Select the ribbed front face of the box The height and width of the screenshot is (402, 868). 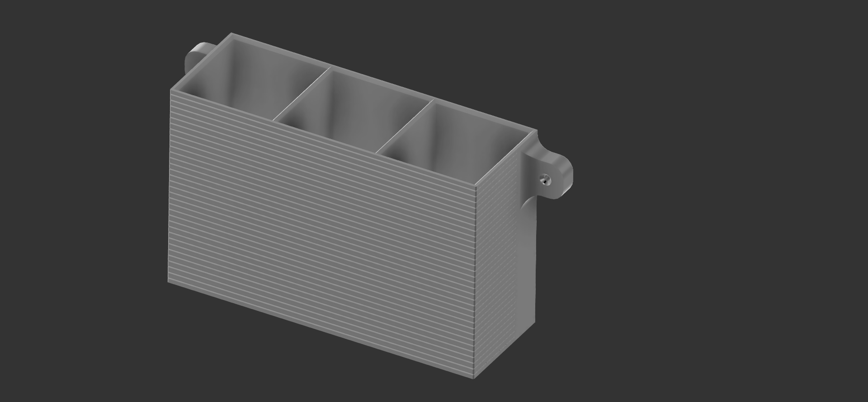tap(322, 235)
